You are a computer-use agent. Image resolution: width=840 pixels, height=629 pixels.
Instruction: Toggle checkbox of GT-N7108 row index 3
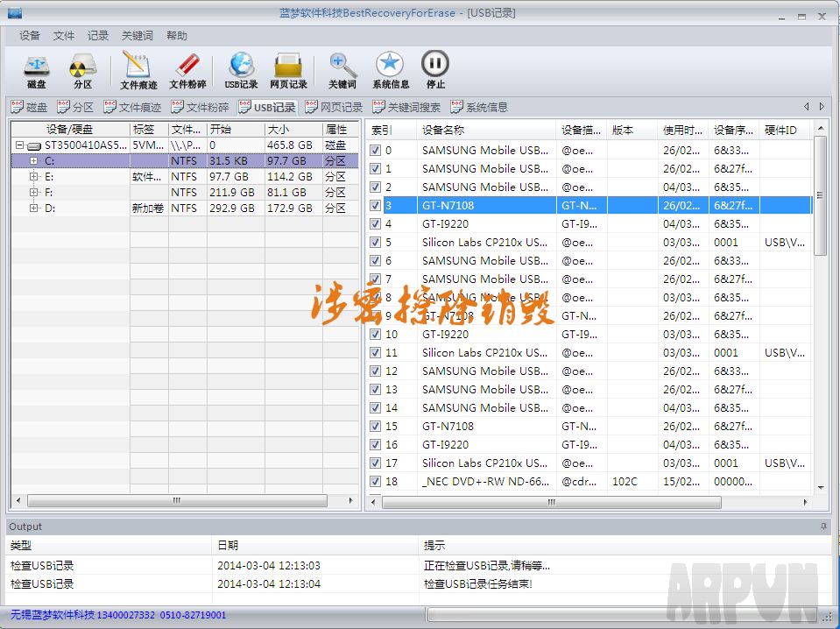(376, 205)
